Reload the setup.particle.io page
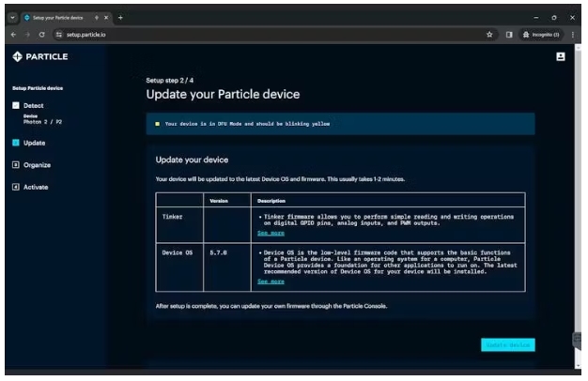Image resolution: width=588 pixels, height=381 pixels. tap(42, 35)
